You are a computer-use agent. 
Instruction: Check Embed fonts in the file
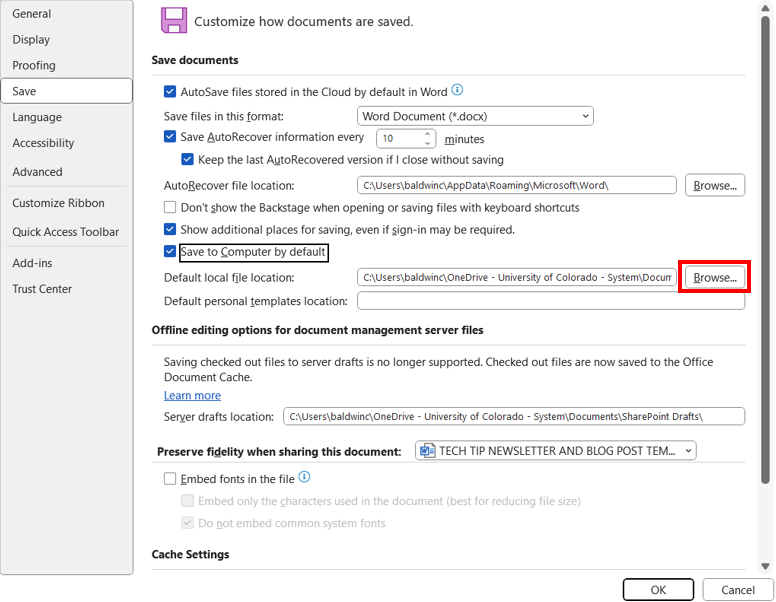pos(170,479)
